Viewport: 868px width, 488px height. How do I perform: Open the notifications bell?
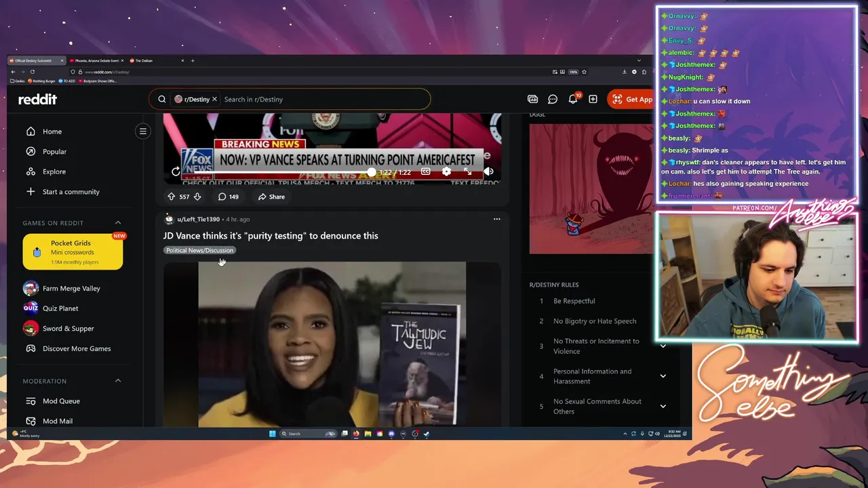tap(573, 99)
